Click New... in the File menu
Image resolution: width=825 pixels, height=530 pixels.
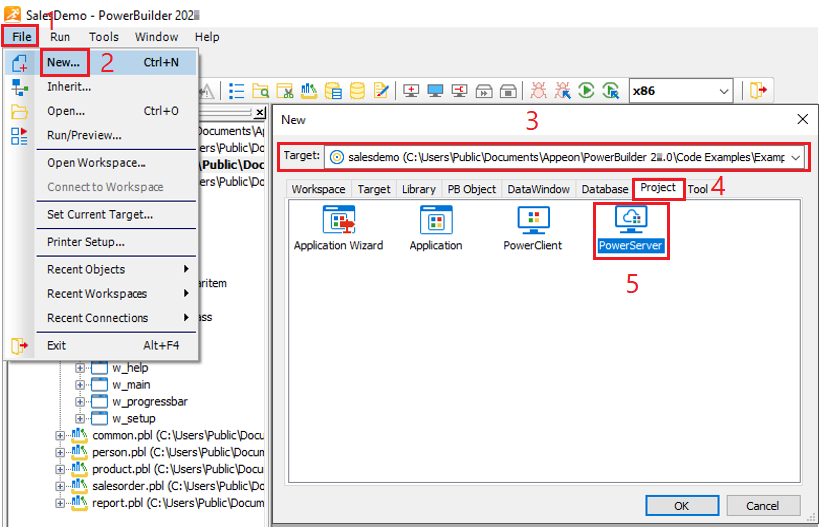[64, 62]
